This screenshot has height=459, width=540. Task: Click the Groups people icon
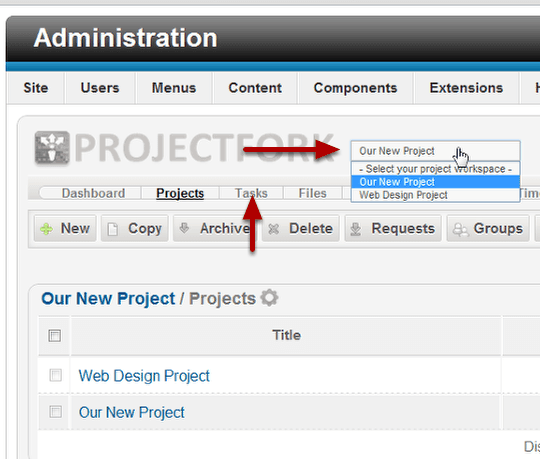coord(460,229)
